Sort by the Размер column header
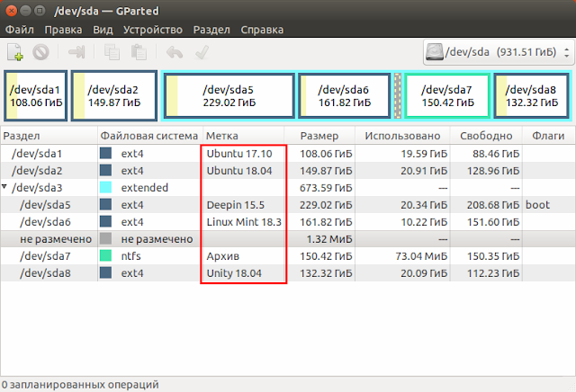The image size is (576, 392). (319, 136)
